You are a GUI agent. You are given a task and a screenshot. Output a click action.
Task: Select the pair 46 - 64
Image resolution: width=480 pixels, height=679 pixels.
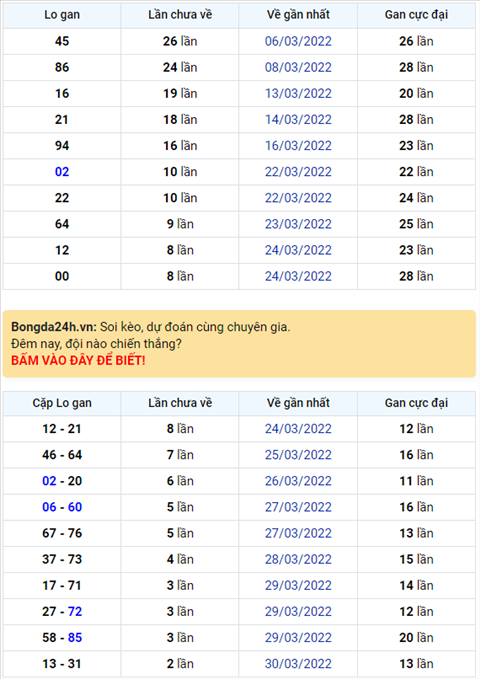pyautogui.click(x=62, y=455)
